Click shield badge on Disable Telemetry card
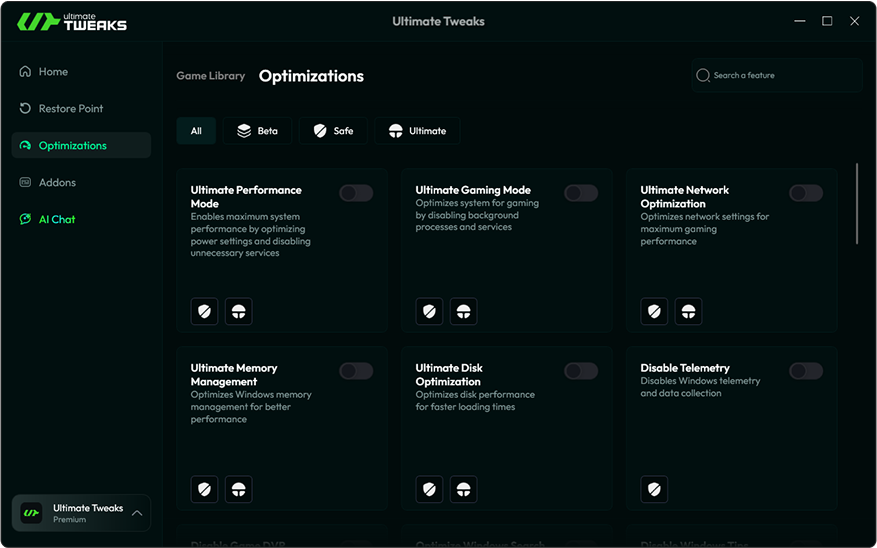 click(x=654, y=489)
